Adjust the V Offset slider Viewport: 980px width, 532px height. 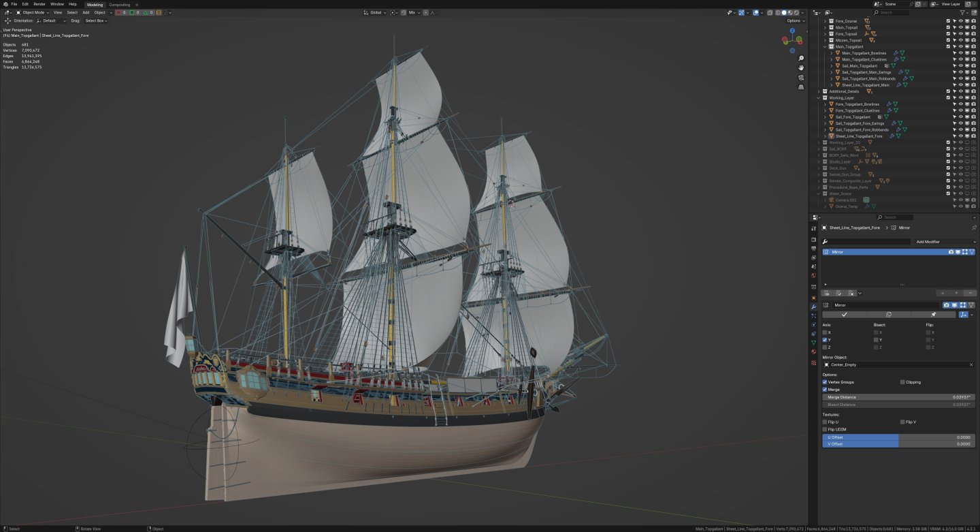899,443
